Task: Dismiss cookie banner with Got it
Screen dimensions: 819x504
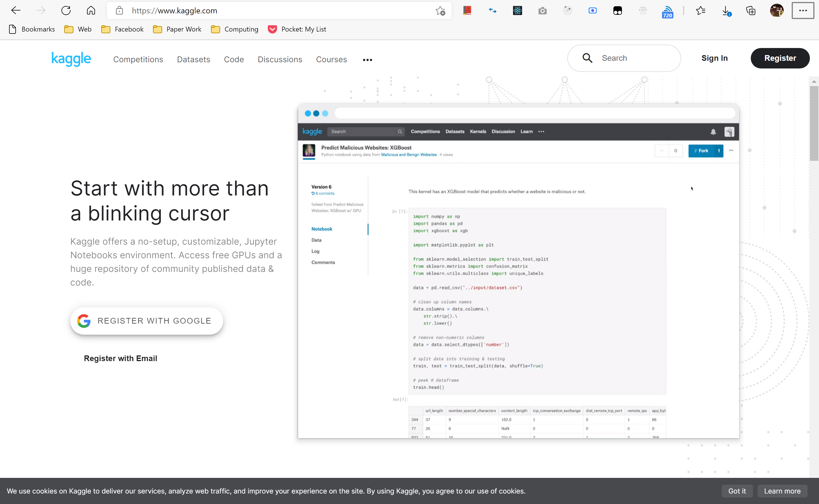Action: coord(737,491)
